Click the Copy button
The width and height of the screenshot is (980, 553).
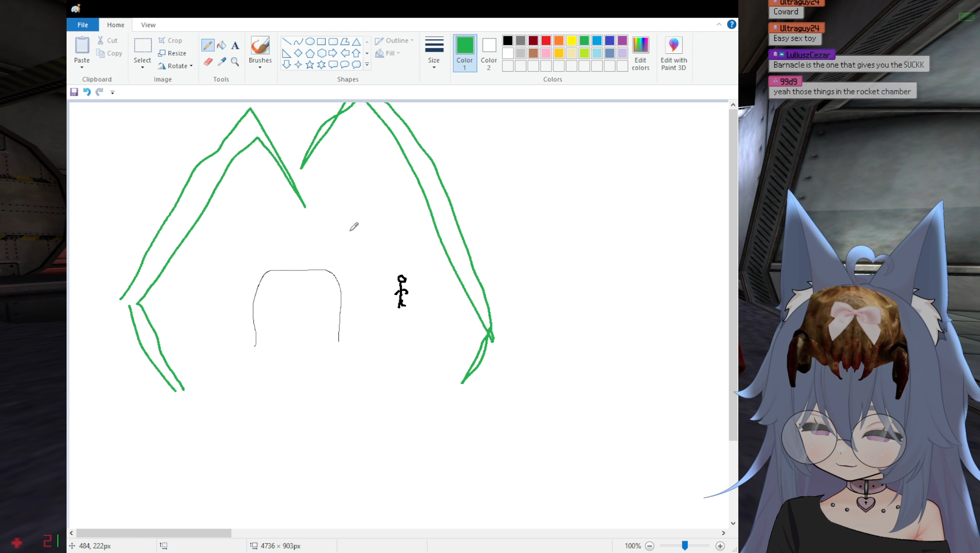[110, 53]
